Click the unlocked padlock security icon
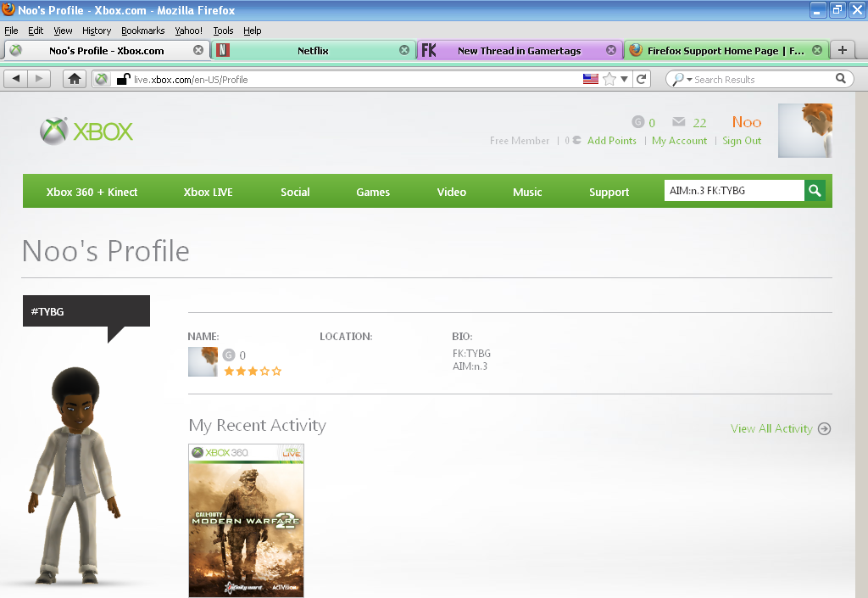Viewport: 868px width, 598px height. (x=123, y=79)
